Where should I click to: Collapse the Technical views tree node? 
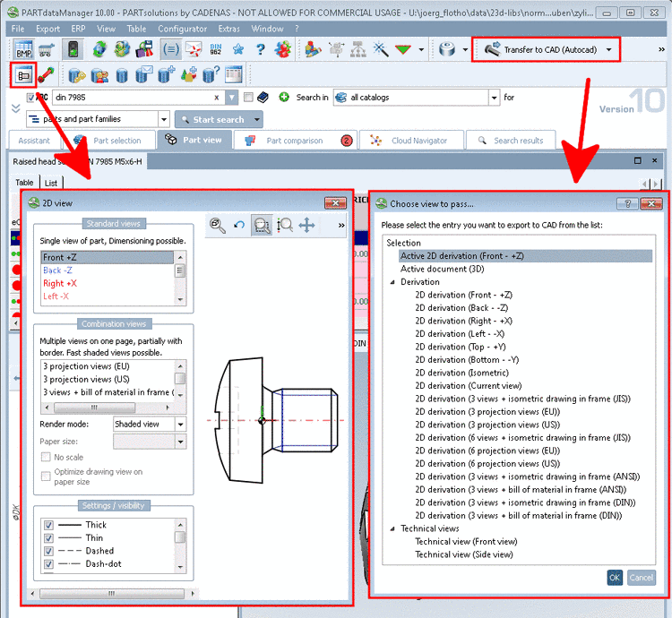point(392,529)
